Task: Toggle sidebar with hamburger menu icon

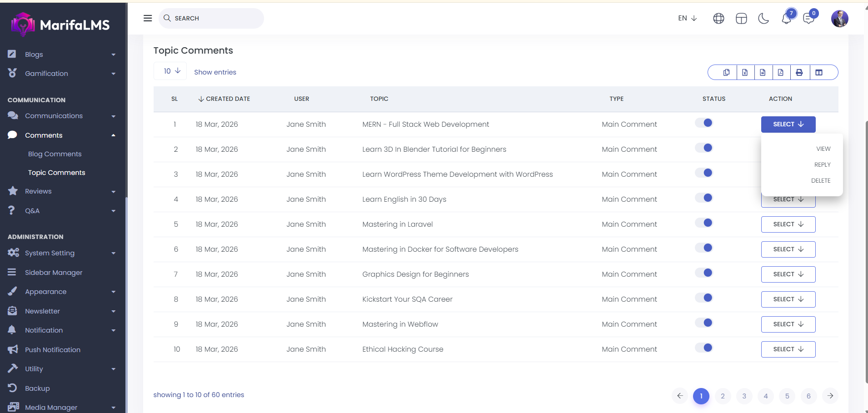Action: pyautogui.click(x=148, y=18)
